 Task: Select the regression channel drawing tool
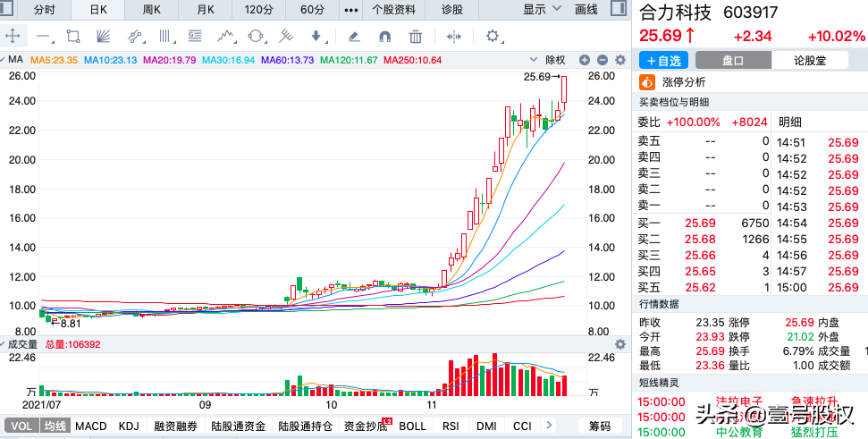pos(134,37)
